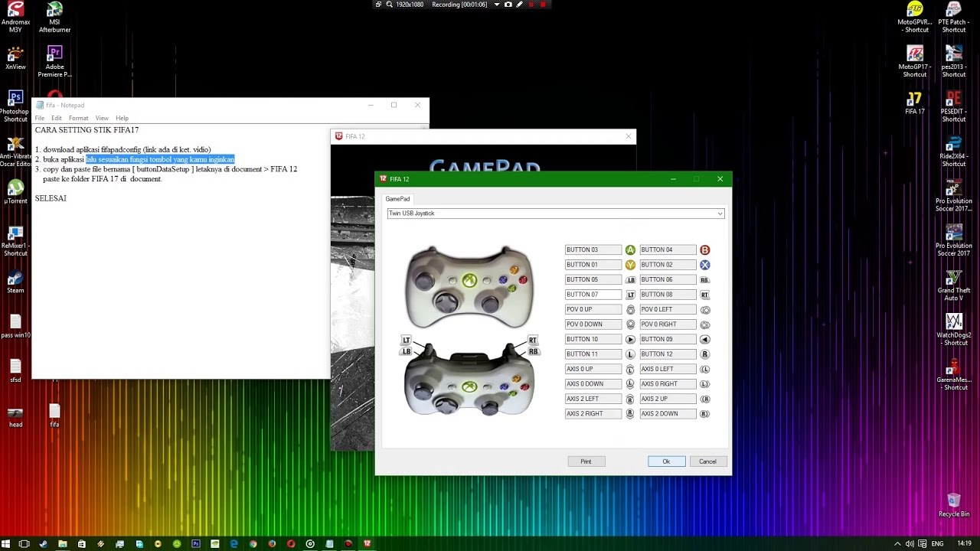Image resolution: width=980 pixels, height=551 pixels.
Task: Click the RT trigger icon beside BUTTON 08
Action: 705,295
